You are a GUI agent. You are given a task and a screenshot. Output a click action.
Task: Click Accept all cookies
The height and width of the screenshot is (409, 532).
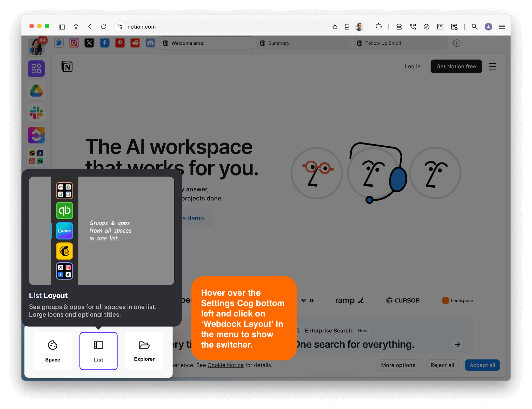pyautogui.click(x=482, y=365)
